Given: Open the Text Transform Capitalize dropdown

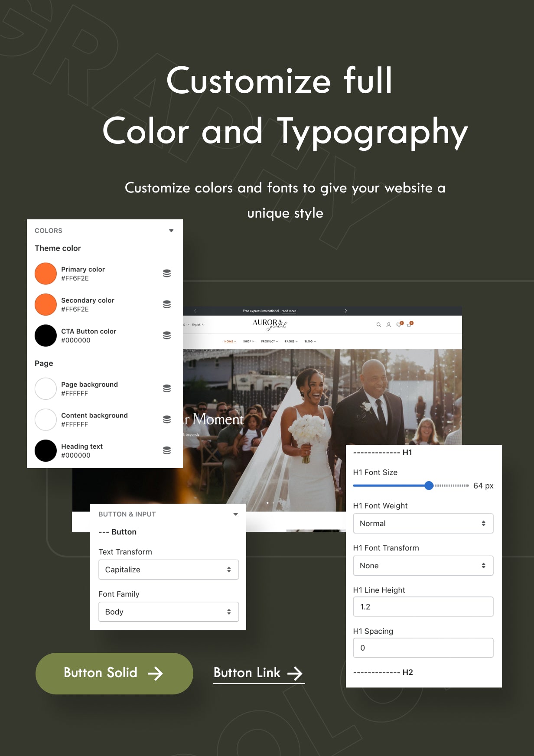Looking at the screenshot, I should coord(169,570).
